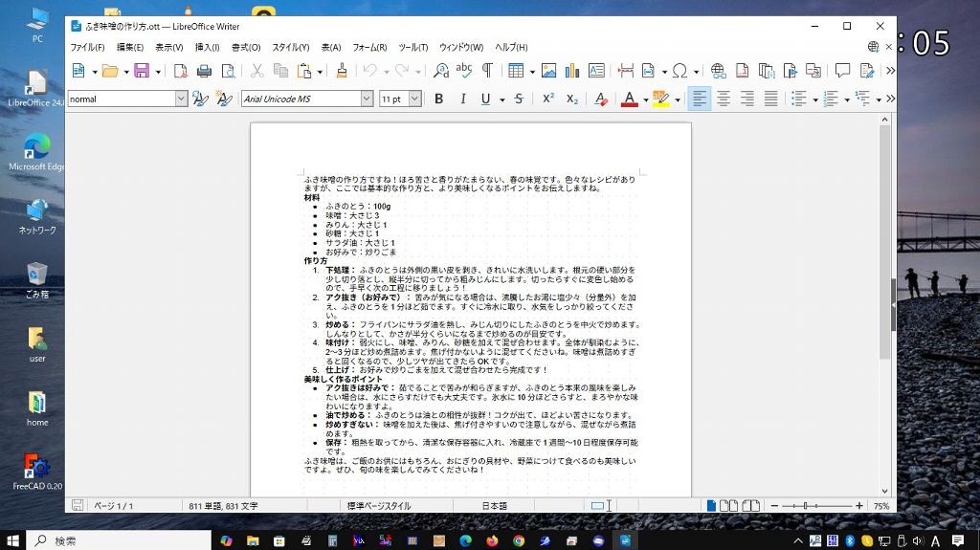980x550 pixels.
Task: Toggle strikethrough formatting
Action: [x=519, y=99]
